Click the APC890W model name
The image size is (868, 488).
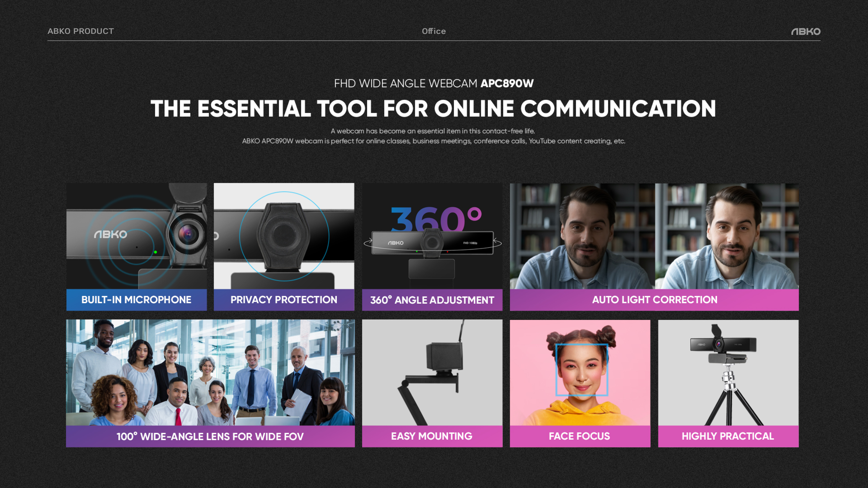507,83
